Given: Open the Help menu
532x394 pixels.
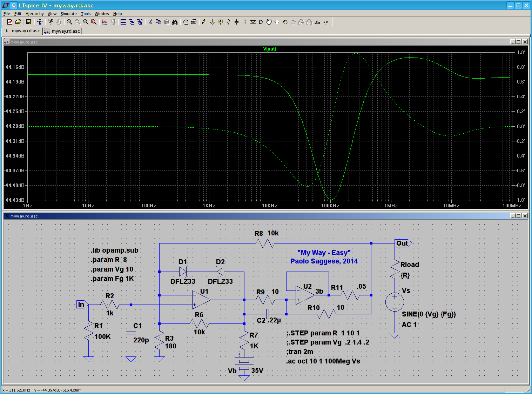Looking at the screenshot, I should (x=117, y=14).
